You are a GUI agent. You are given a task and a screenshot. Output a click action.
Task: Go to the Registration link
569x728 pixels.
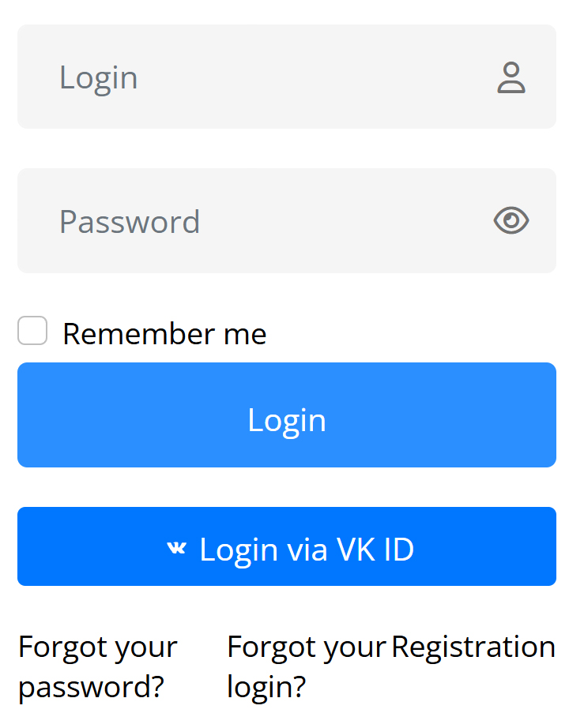tap(473, 647)
